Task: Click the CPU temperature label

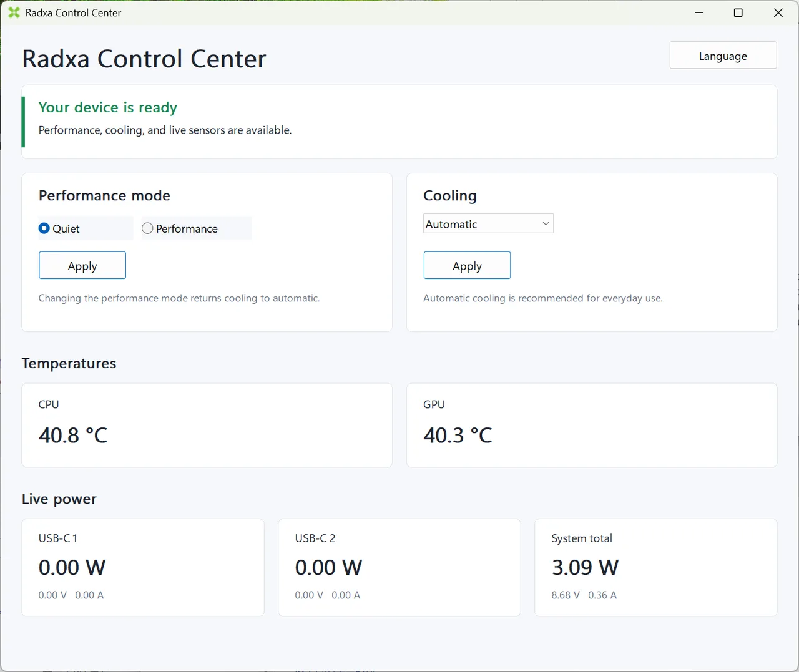Action: point(49,404)
